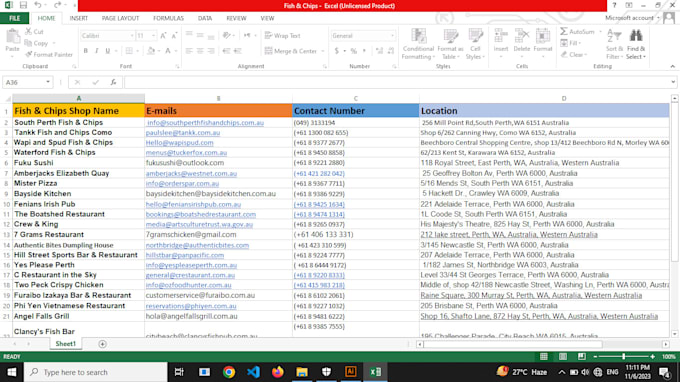Toggle Wrap Text option
Viewport: 680px width, 382px height.
click(283, 36)
